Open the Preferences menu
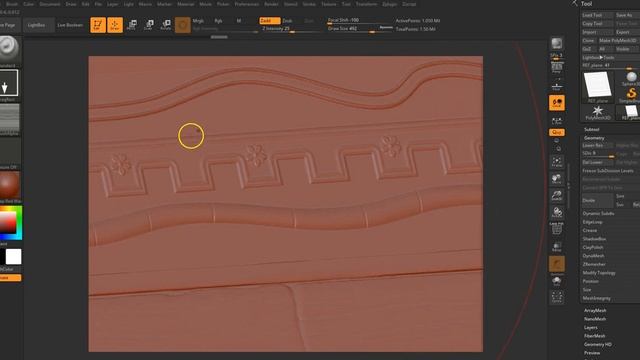640x360 pixels. 247,4
